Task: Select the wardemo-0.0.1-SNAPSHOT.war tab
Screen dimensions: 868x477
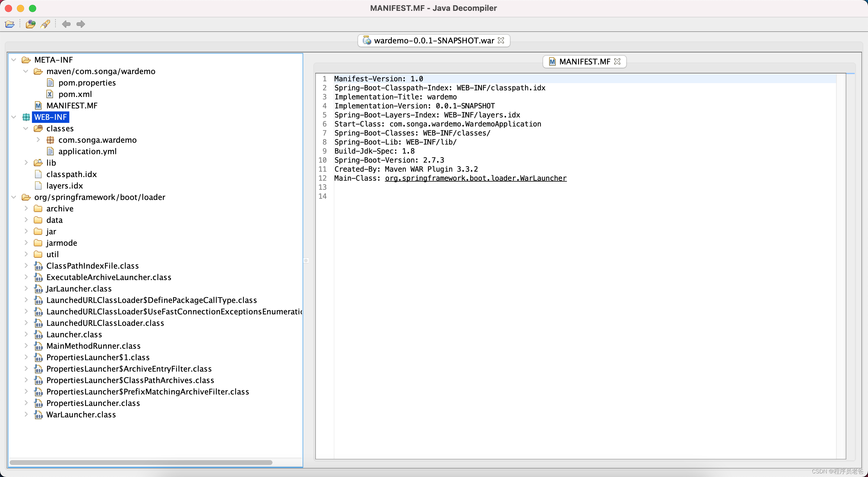Action: [434, 40]
